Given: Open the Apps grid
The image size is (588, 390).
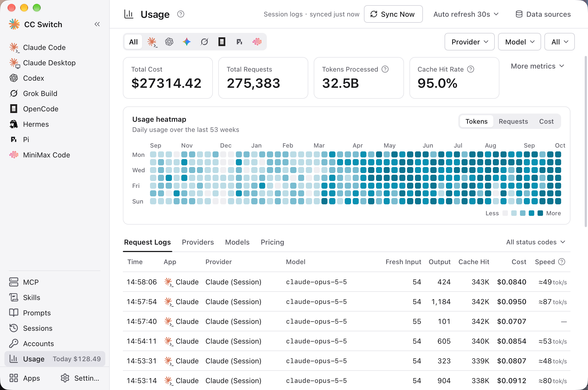Looking at the screenshot, I should (25, 378).
